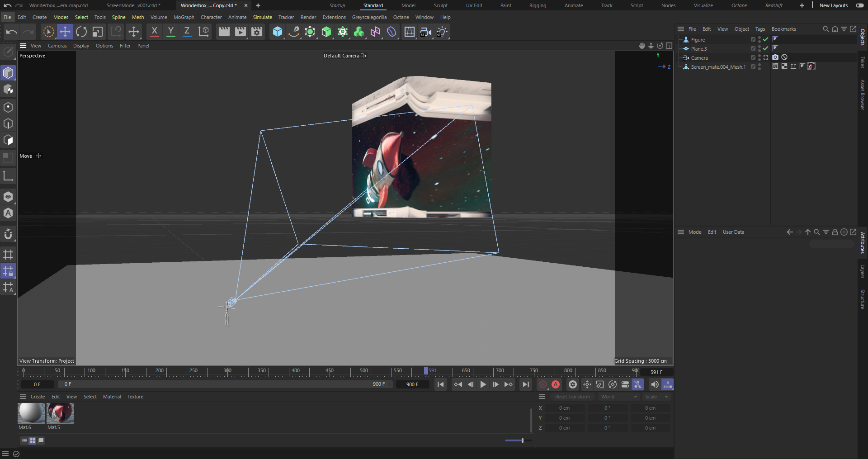The image size is (868, 459).
Task: Open the Display viewport menu
Action: tap(81, 46)
